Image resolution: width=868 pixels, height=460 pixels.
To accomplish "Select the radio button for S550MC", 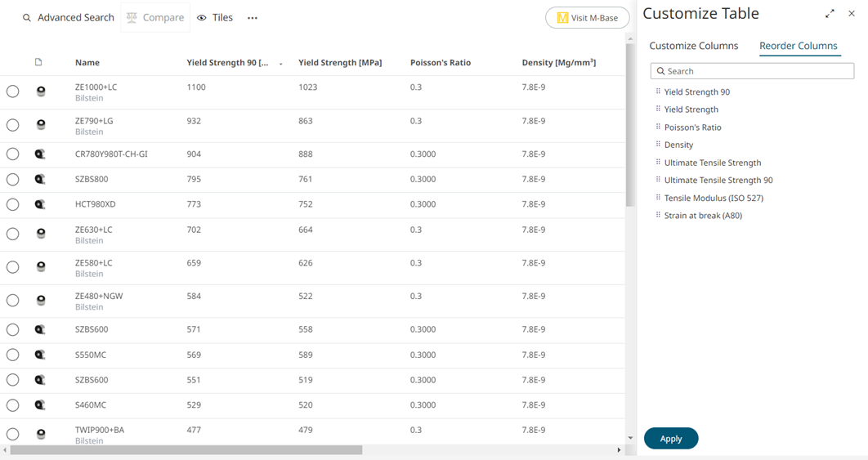I will 13,355.
